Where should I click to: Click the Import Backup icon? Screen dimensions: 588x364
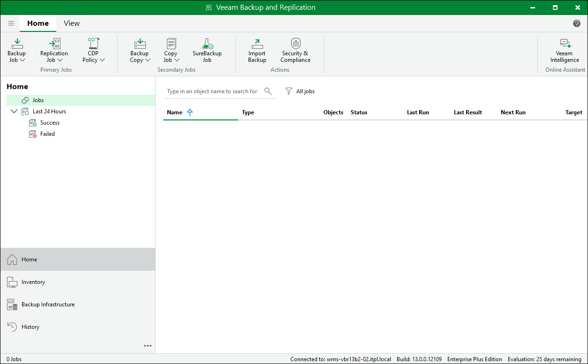point(257,44)
